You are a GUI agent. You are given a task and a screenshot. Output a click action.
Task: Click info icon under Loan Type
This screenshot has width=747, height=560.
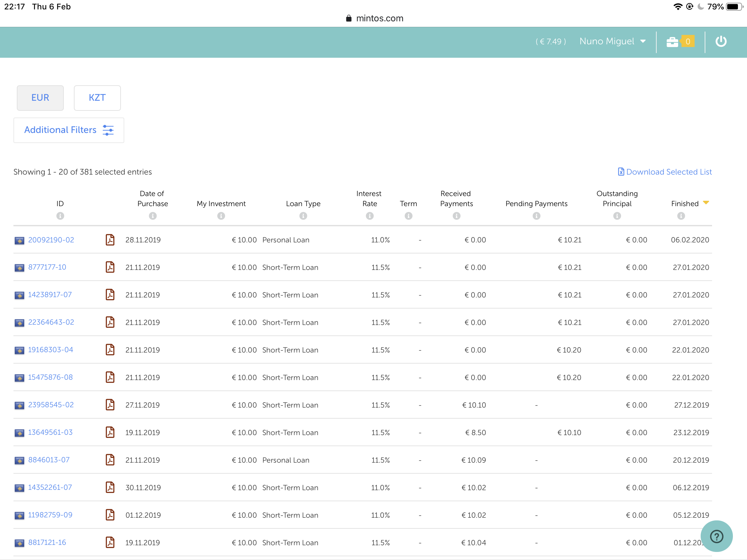303,216
